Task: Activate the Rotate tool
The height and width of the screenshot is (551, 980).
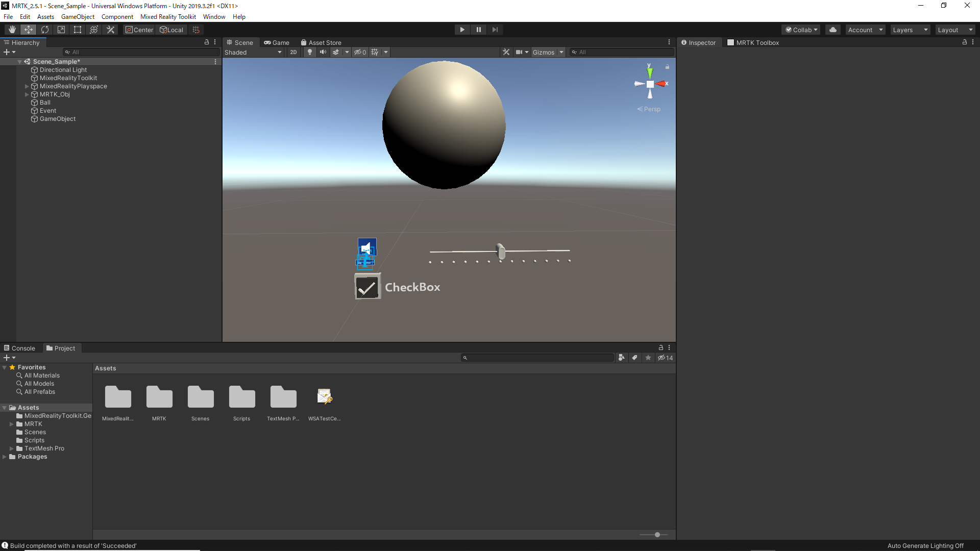Action: pyautogui.click(x=44, y=29)
